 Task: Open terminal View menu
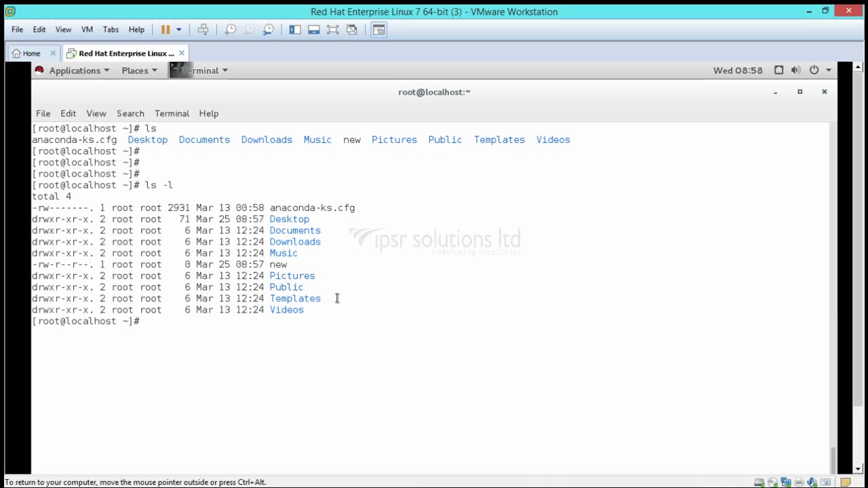click(96, 113)
